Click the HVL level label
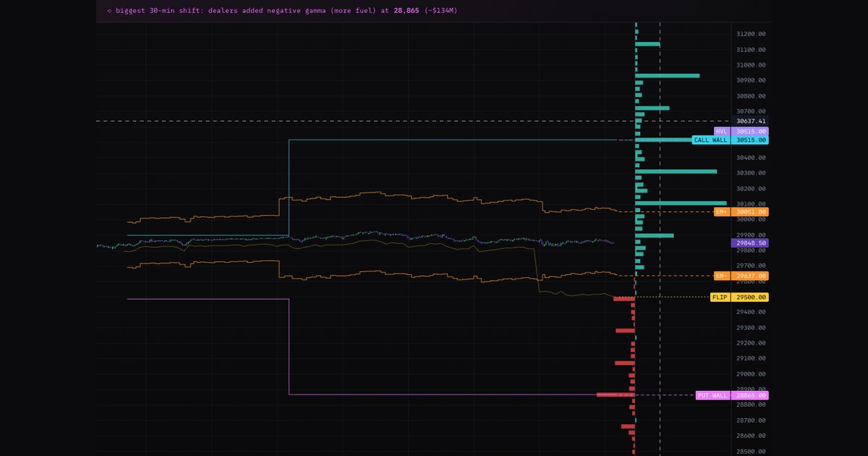 coord(722,132)
